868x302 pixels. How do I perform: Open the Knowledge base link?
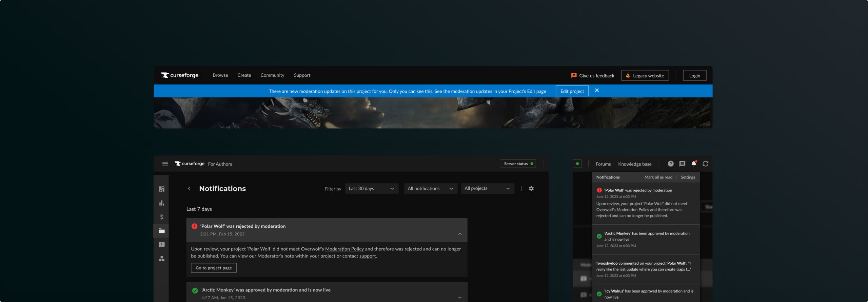pyautogui.click(x=635, y=164)
